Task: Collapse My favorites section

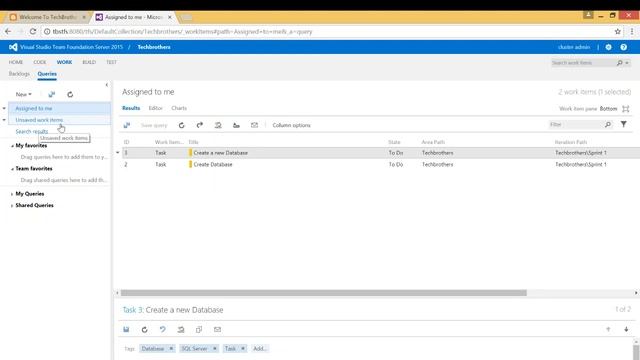Action: 12,146
